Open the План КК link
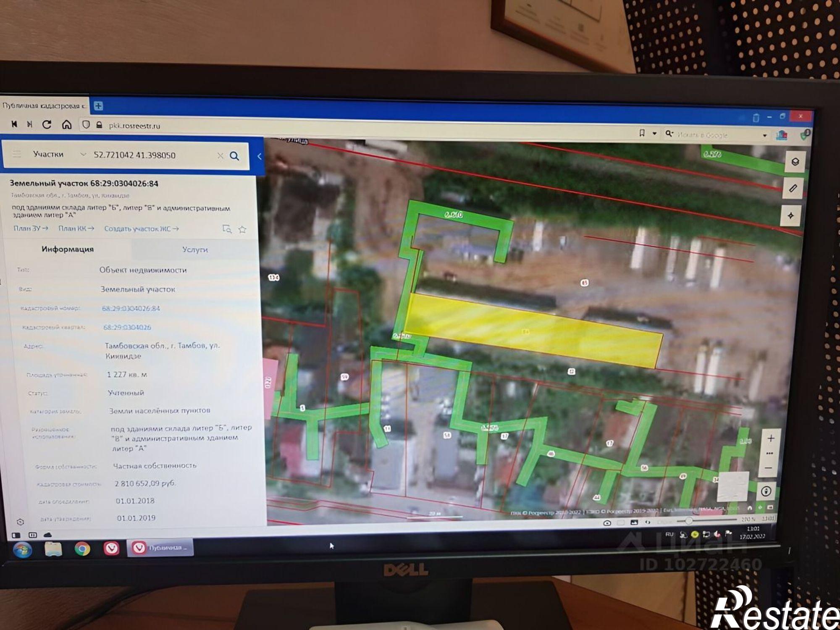The image size is (840, 630). coord(76,228)
